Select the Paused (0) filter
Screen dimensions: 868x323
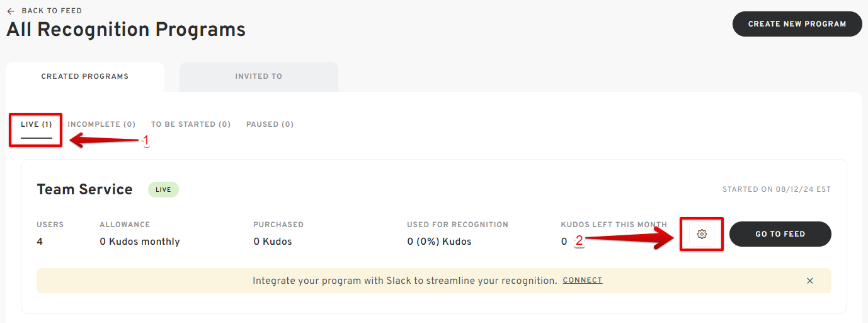270,125
